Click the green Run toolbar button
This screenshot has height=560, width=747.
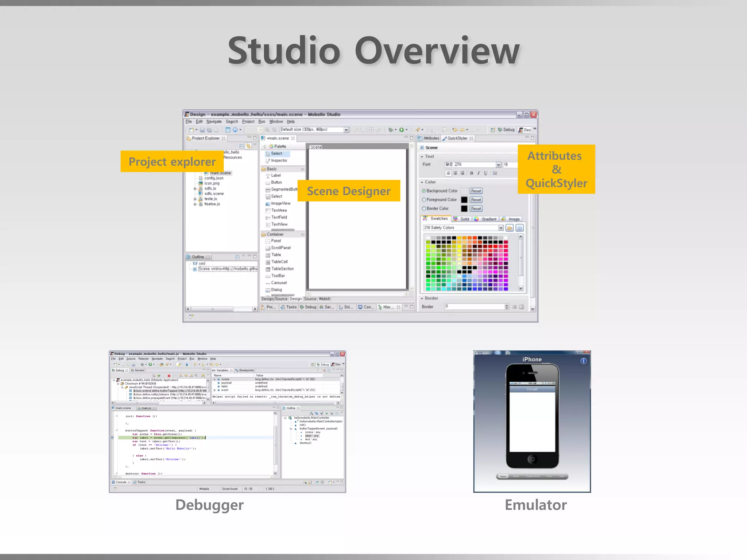(x=402, y=130)
